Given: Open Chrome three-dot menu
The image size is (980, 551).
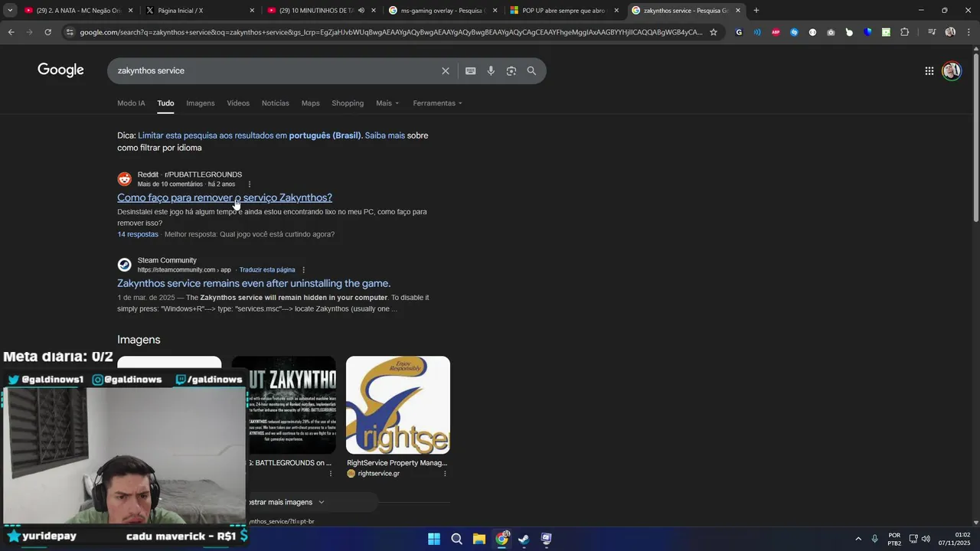Looking at the screenshot, I should 968,32.
